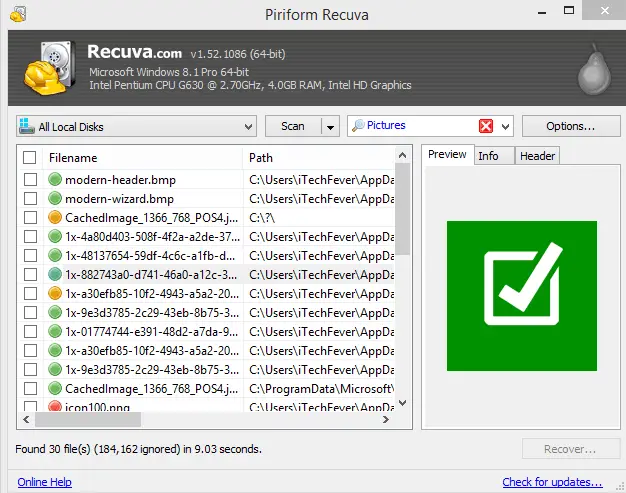Click the scroll right arrow of file list

(386, 419)
